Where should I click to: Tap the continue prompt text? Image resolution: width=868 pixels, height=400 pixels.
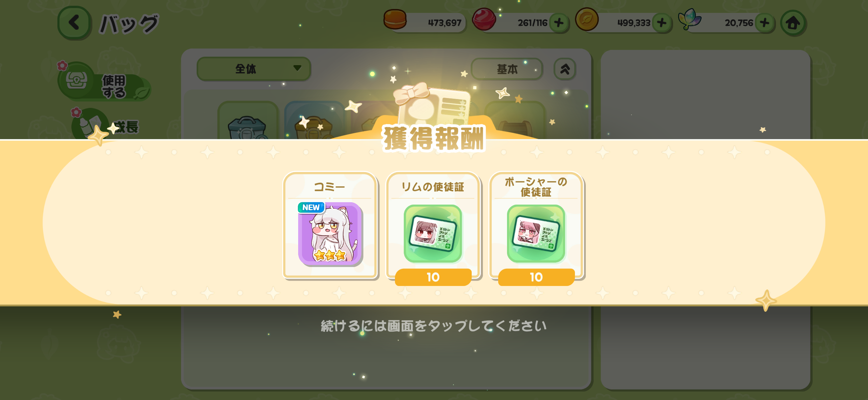pyautogui.click(x=434, y=326)
